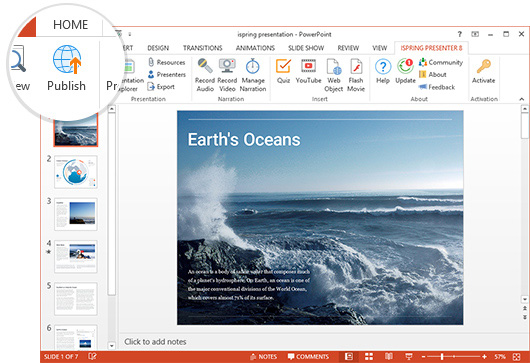This screenshot has width=530, height=363.
Task: Switch to Normal view
Action: (349, 357)
